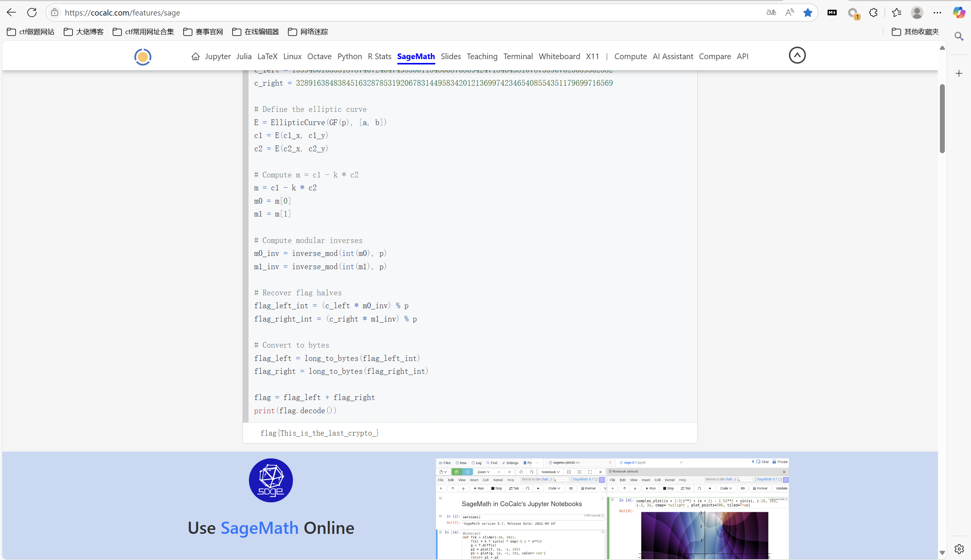The width and height of the screenshot is (971, 560).
Task: Collapse navigation with chevron-up circle
Action: pyautogui.click(x=797, y=55)
